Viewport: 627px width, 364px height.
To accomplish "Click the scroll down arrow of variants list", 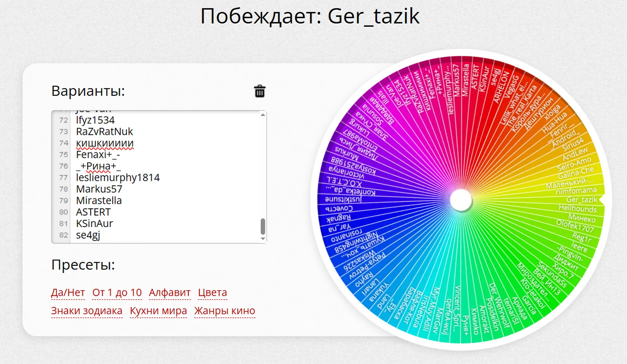I will point(263,239).
